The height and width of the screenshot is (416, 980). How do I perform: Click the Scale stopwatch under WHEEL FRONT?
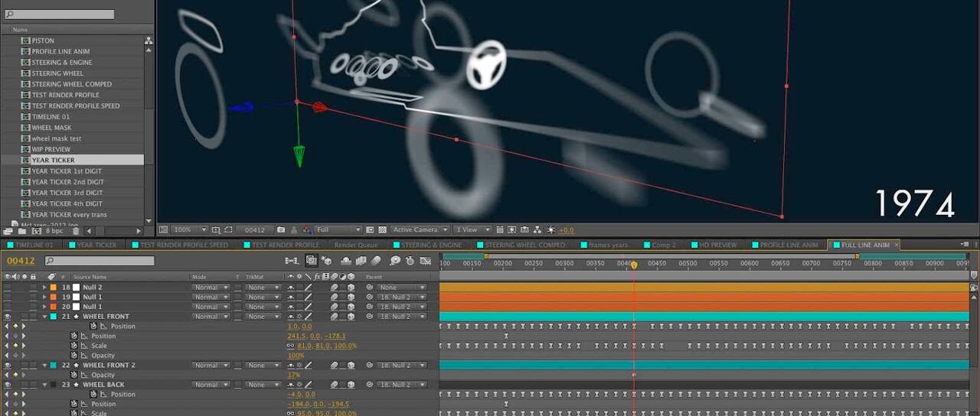[74, 346]
